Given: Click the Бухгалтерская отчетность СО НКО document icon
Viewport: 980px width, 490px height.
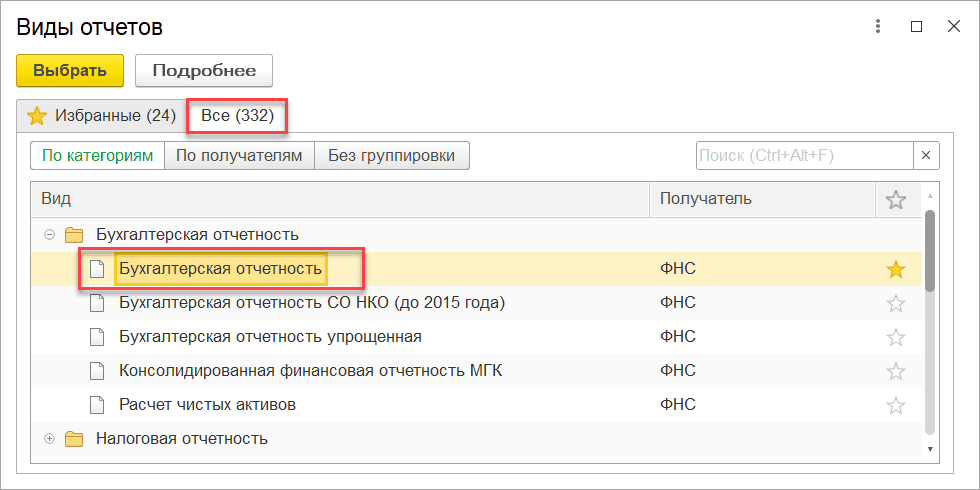Looking at the screenshot, I should pyautogui.click(x=97, y=303).
